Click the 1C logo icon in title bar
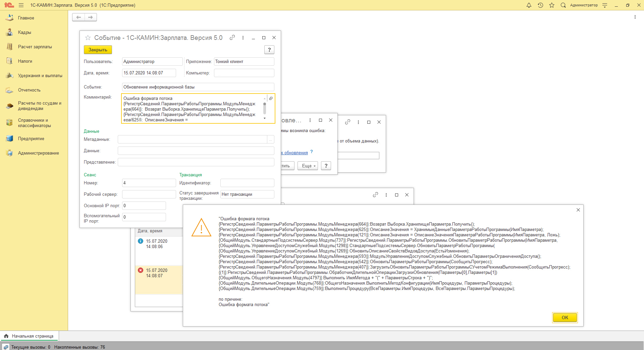 coord(9,5)
